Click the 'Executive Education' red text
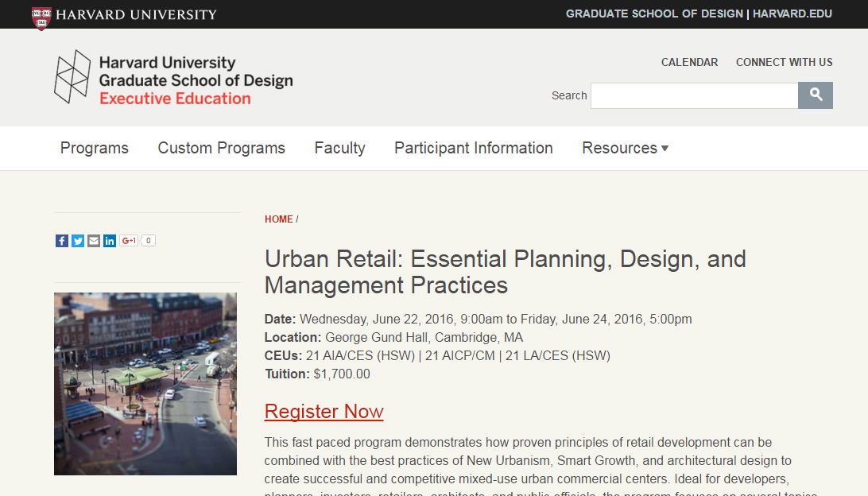This screenshot has height=496, width=868. click(x=175, y=99)
